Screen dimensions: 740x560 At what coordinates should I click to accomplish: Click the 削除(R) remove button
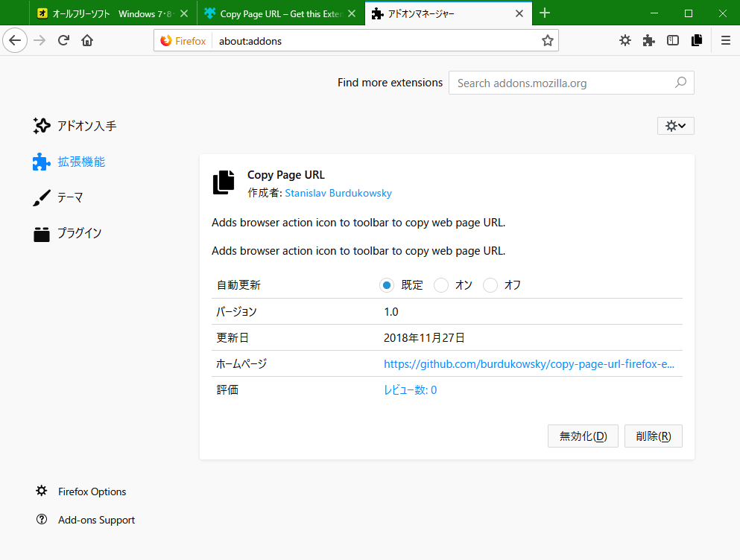tap(653, 436)
